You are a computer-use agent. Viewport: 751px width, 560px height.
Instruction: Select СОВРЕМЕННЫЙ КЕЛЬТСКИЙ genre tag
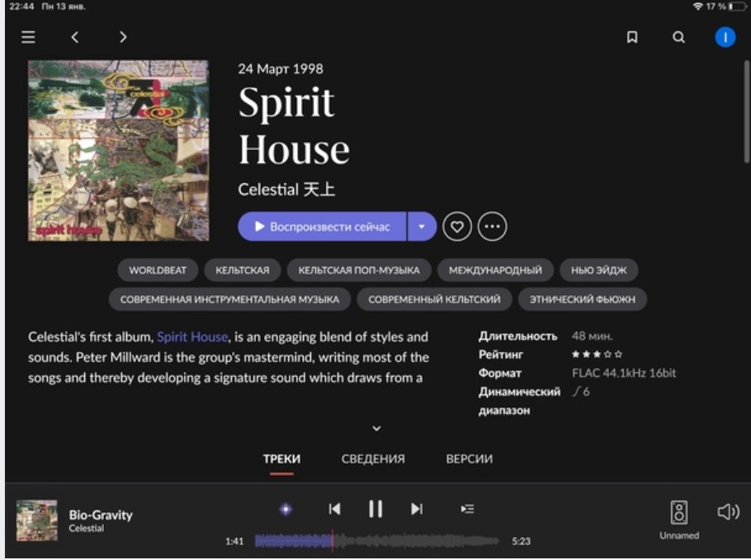434,299
